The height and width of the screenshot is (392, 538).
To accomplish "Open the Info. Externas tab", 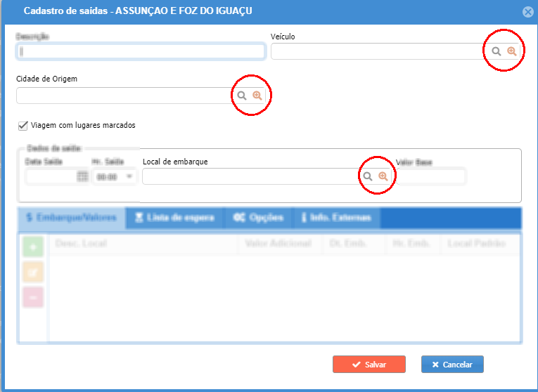I will tap(336, 218).
